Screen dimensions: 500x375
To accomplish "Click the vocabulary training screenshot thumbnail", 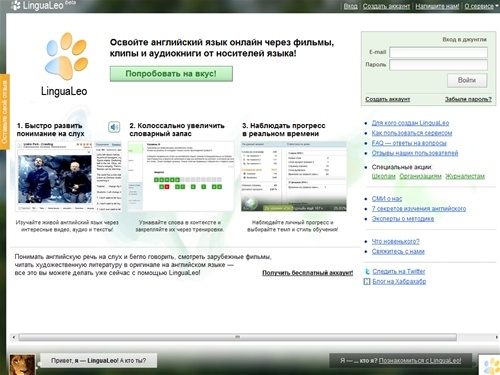I will (x=181, y=177).
